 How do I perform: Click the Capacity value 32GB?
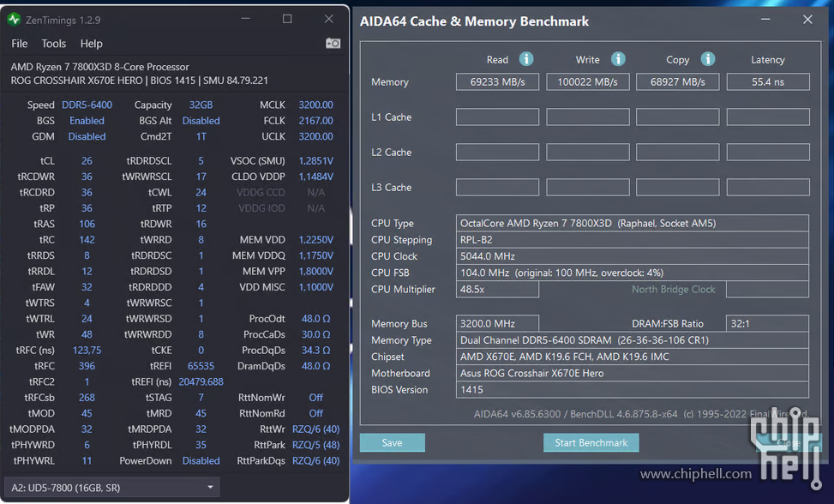(201, 105)
